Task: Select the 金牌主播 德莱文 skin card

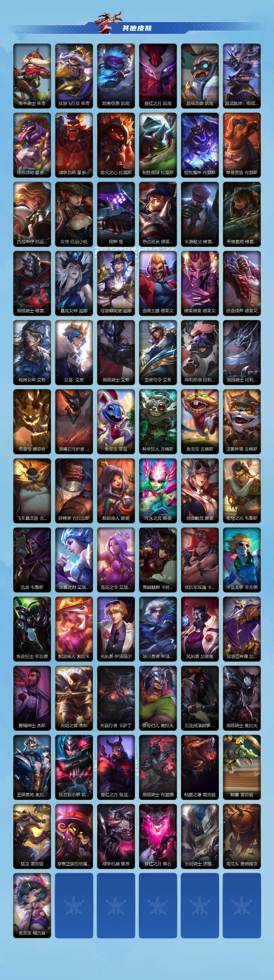Action: point(158,284)
